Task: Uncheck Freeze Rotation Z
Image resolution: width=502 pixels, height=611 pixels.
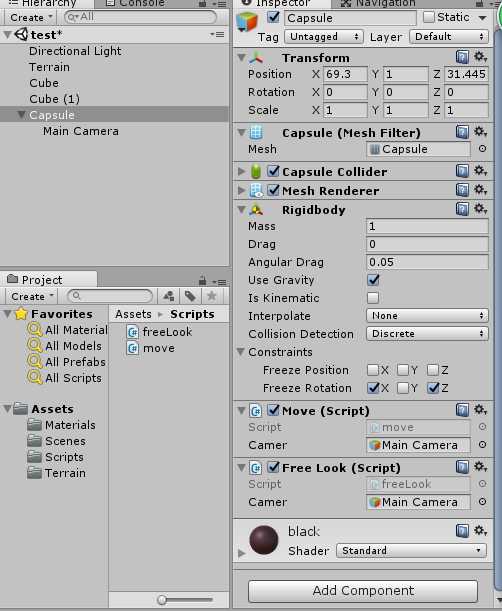Action: coord(433,388)
